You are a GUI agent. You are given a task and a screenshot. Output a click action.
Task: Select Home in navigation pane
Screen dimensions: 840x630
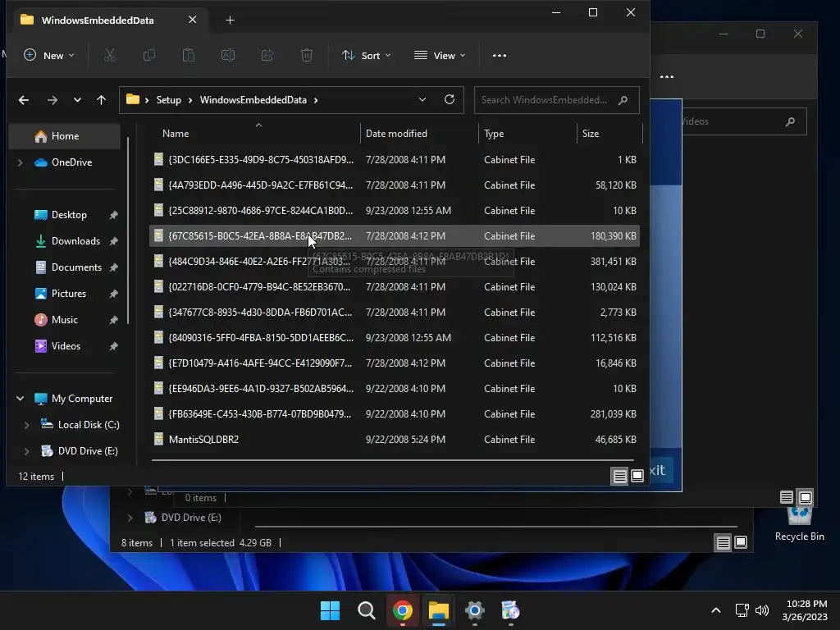pyautogui.click(x=64, y=136)
